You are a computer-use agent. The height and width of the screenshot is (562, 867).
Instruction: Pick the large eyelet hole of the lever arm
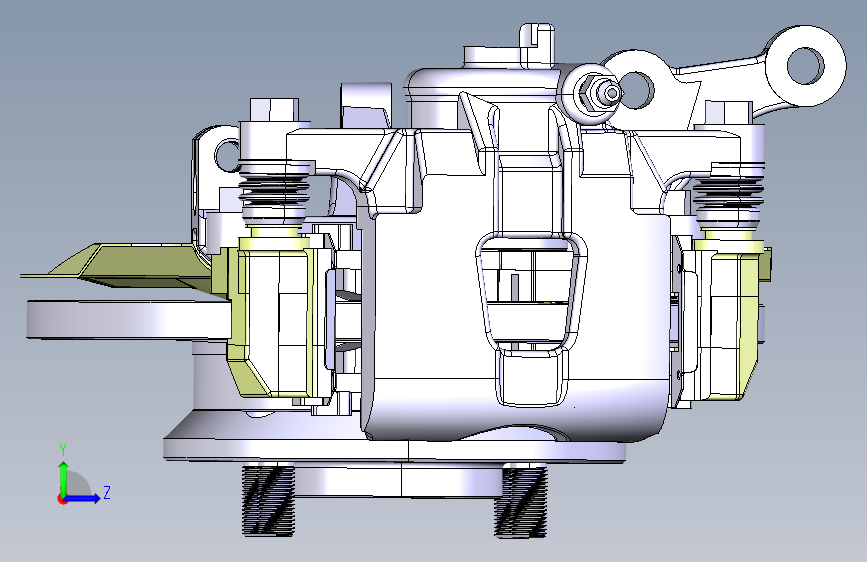pos(805,66)
